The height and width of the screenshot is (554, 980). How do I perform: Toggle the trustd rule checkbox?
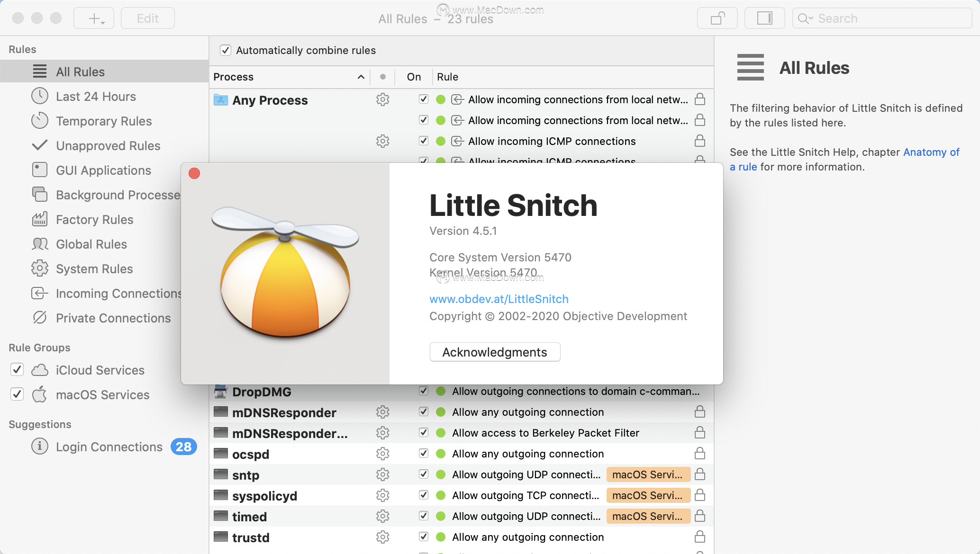[x=424, y=536]
